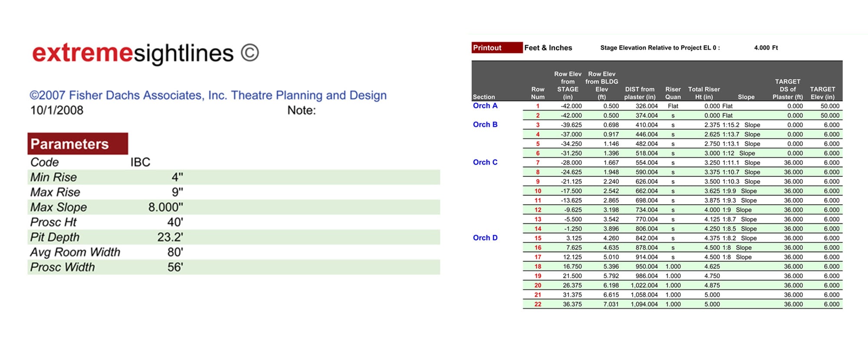The height and width of the screenshot is (358, 868).
Task: Click the Feet & Inches units label
Action: pyautogui.click(x=548, y=48)
